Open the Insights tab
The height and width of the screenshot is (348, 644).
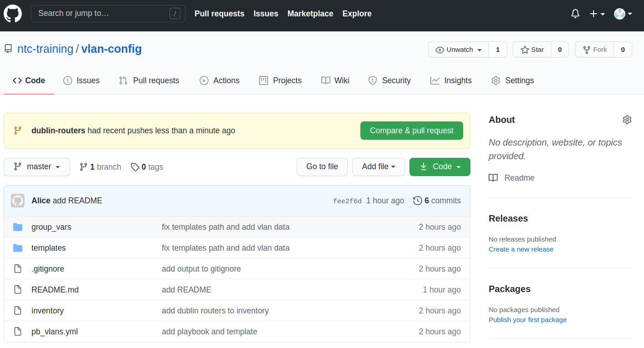[x=451, y=81]
